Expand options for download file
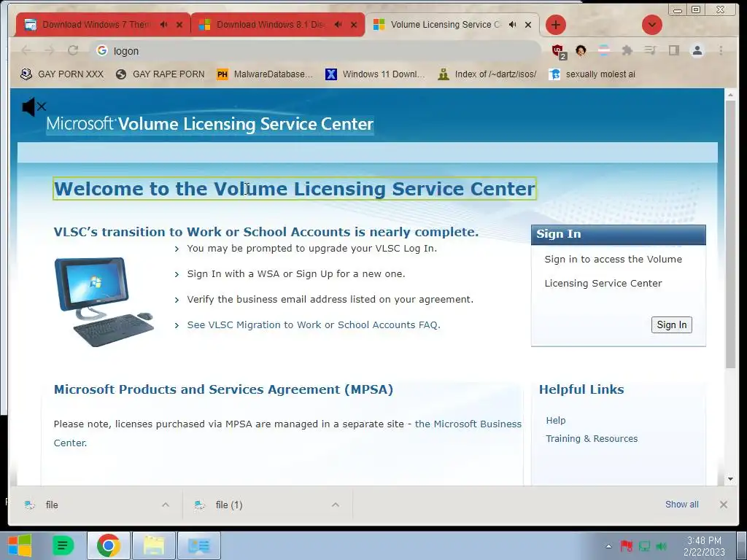Screen dimensions: 747x560 166,505
